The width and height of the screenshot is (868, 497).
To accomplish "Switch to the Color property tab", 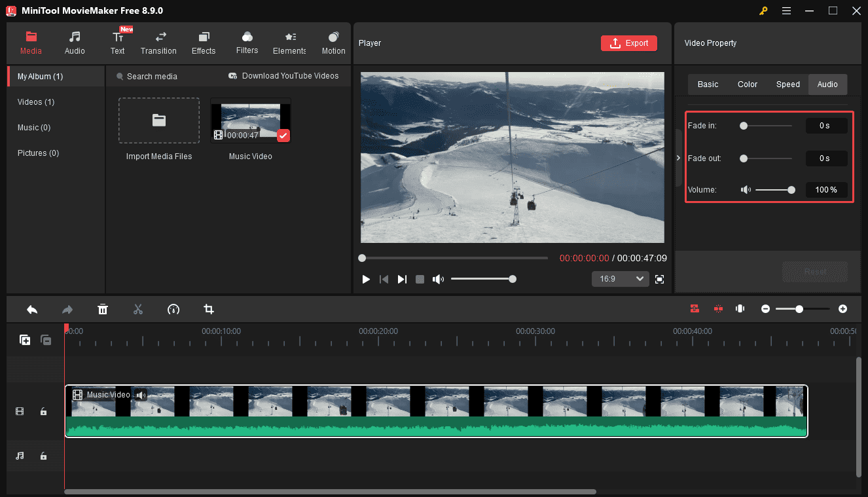I will 748,84.
